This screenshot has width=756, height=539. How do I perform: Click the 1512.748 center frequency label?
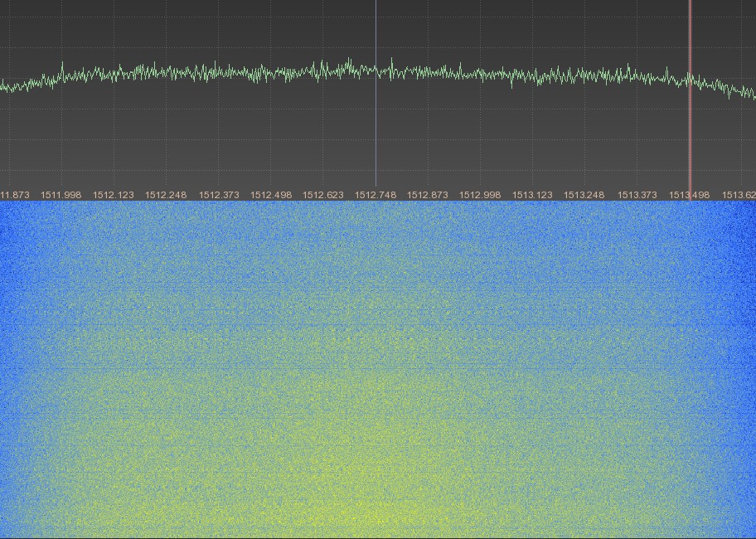tap(376, 195)
